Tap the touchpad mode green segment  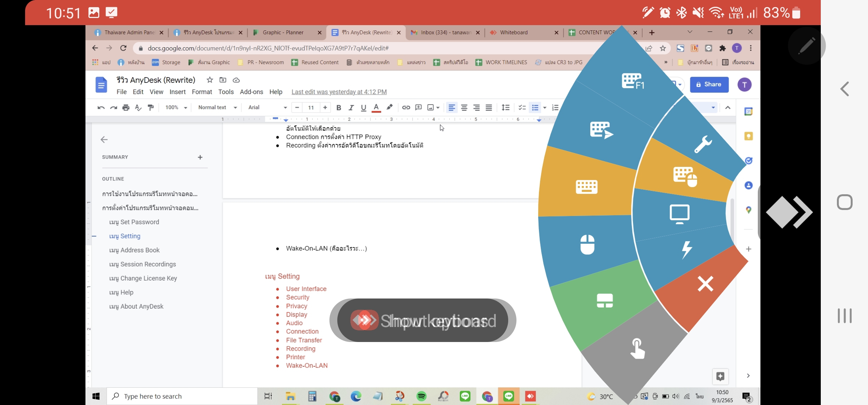click(x=605, y=301)
